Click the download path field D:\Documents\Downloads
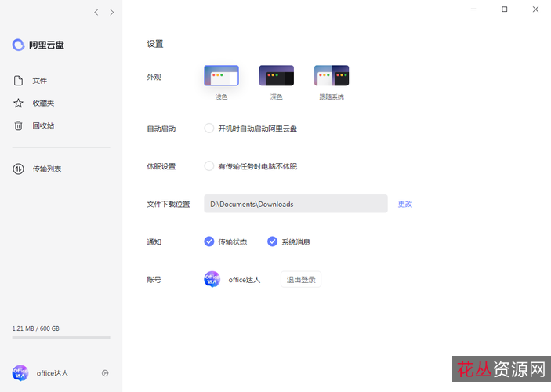Viewport: 551px width, 392px height. (x=295, y=204)
